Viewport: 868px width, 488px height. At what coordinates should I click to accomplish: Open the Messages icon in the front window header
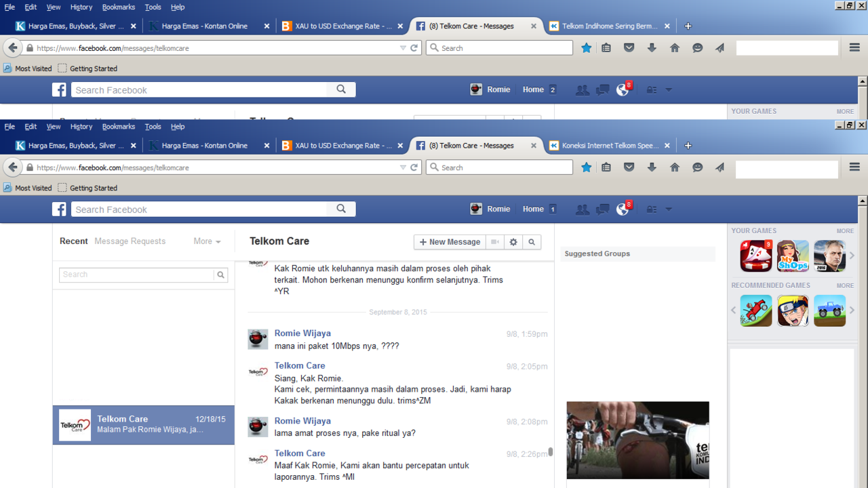click(602, 209)
